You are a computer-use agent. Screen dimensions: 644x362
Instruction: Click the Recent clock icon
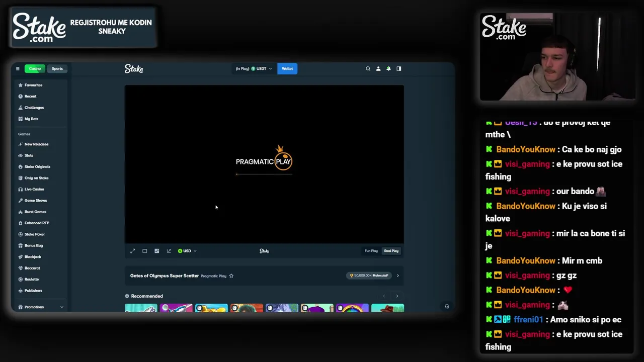point(20,96)
